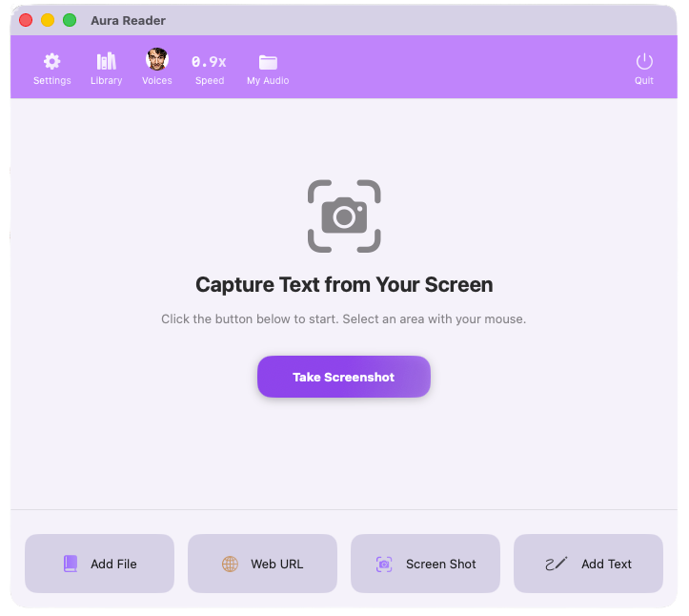Open the Add Text option
Image resolution: width=689 pixels, height=616 pixels.
coord(588,564)
